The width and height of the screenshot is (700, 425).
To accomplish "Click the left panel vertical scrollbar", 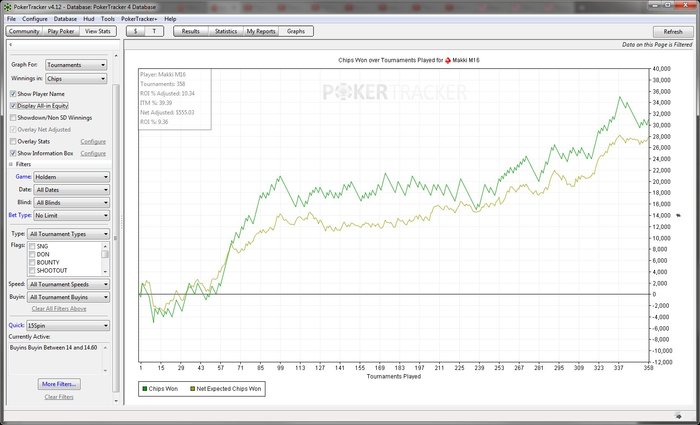I will click(116, 238).
